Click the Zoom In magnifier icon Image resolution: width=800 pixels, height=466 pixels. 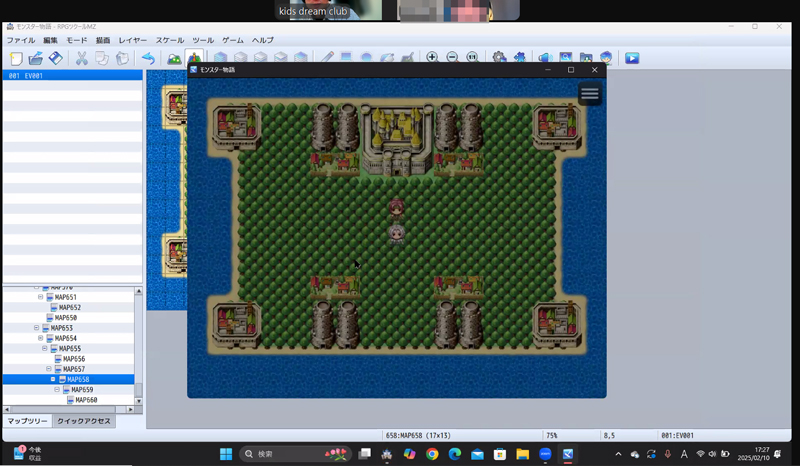click(432, 59)
